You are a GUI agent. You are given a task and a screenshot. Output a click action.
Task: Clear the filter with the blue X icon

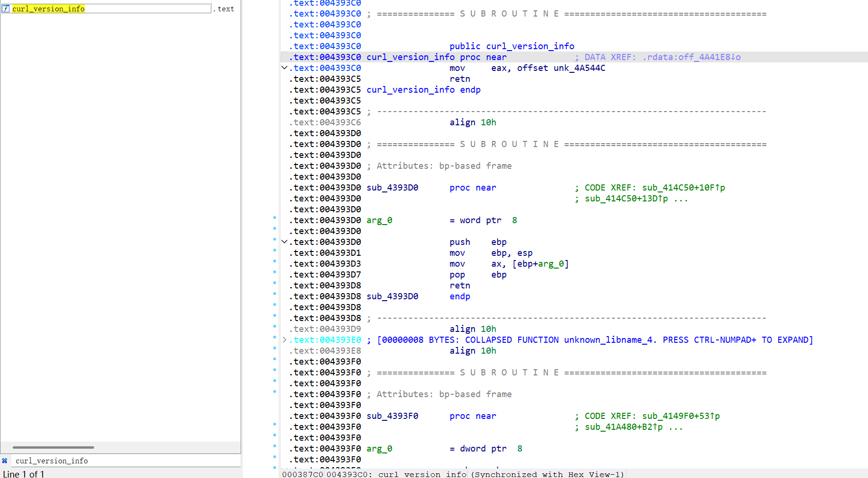click(x=5, y=461)
